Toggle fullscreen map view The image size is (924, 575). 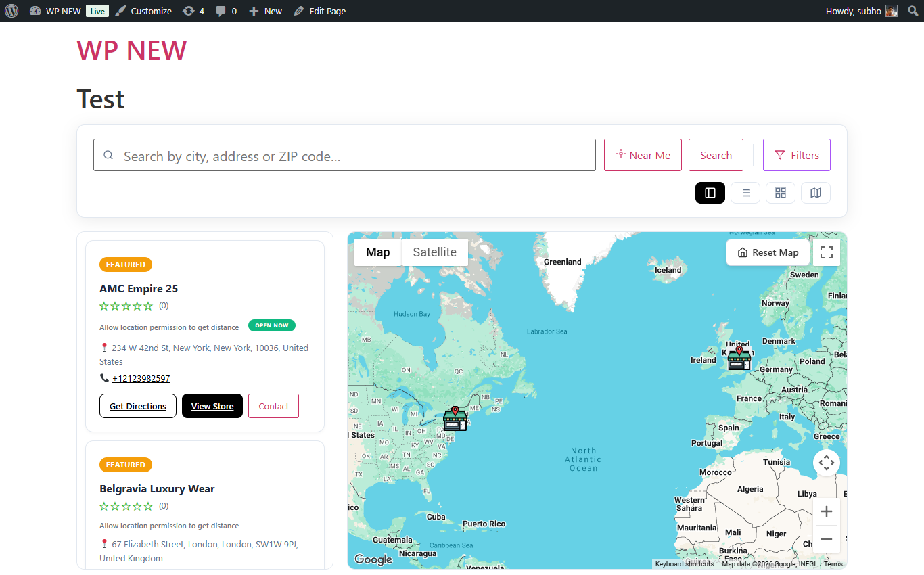tap(827, 252)
